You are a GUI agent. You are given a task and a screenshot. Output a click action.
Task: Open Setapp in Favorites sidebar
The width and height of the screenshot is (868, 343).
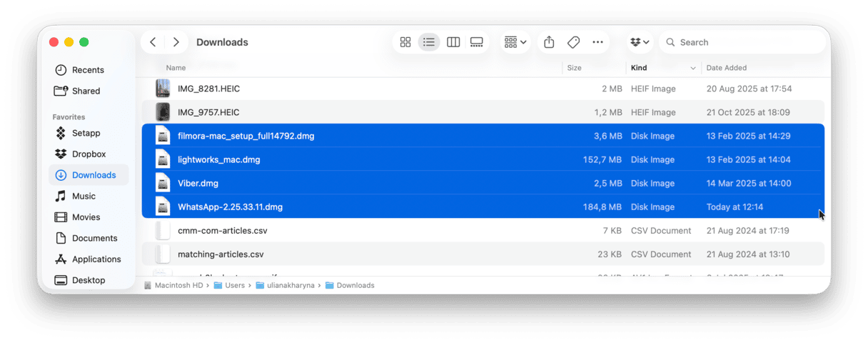(86, 133)
